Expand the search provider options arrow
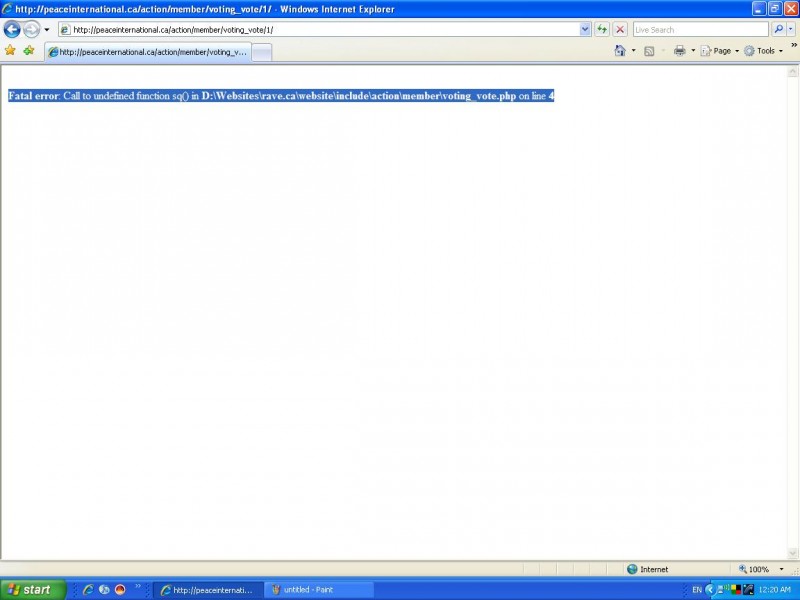The width and height of the screenshot is (800, 600). [x=791, y=29]
